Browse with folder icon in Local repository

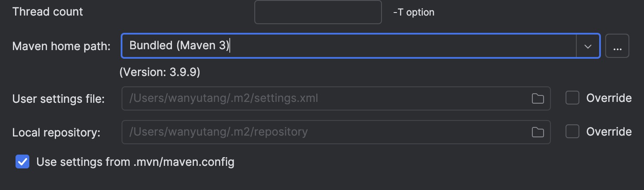(x=538, y=132)
